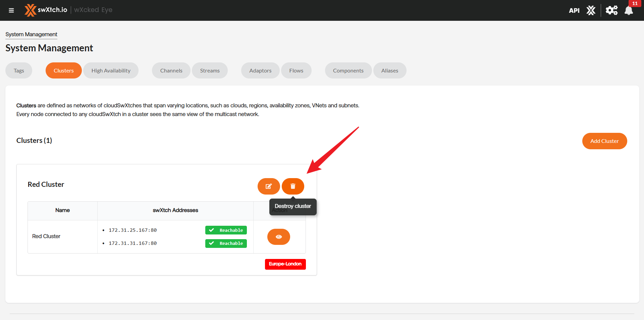Screen dimensions: 644x320
Task: Select the Streams tab
Action: click(x=210, y=70)
